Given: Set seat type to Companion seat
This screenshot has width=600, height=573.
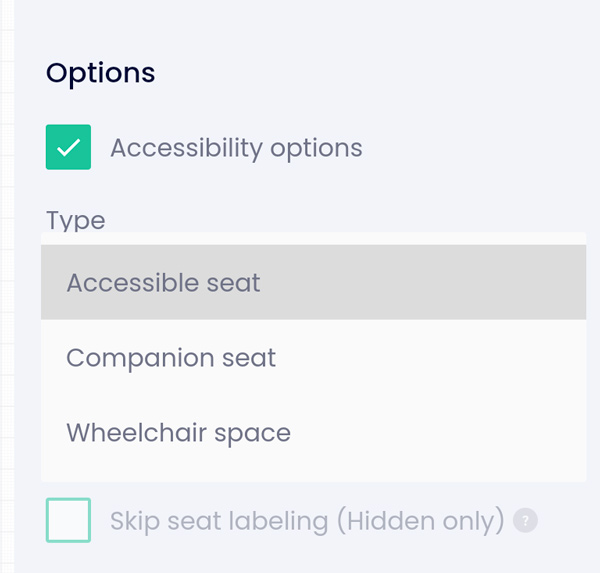Looking at the screenshot, I should [x=313, y=357].
